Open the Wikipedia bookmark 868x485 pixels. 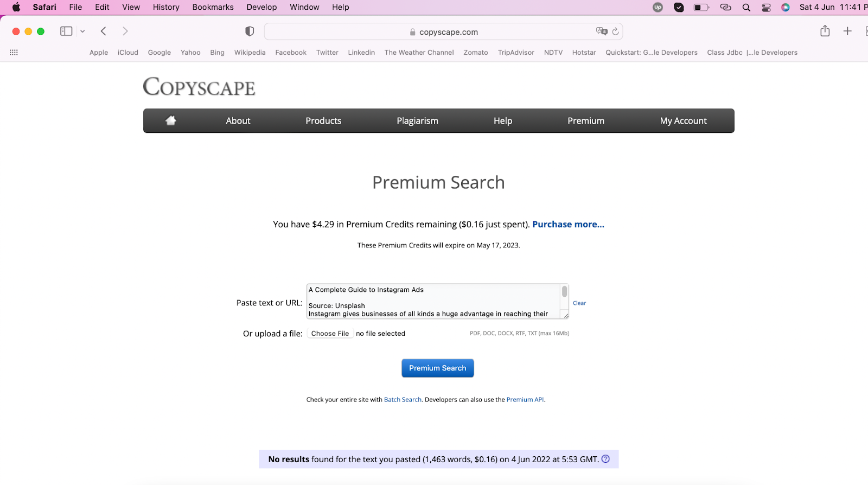(x=250, y=53)
